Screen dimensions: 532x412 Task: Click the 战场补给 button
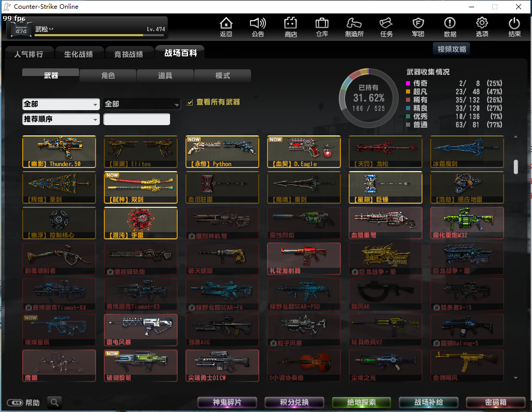pyautogui.click(x=429, y=403)
